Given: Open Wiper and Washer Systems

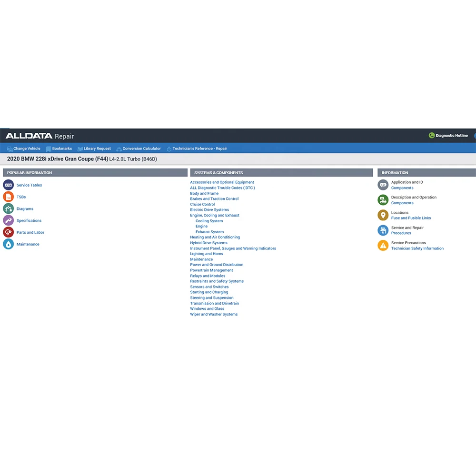Looking at the screenshot, I should coord(214,314).
